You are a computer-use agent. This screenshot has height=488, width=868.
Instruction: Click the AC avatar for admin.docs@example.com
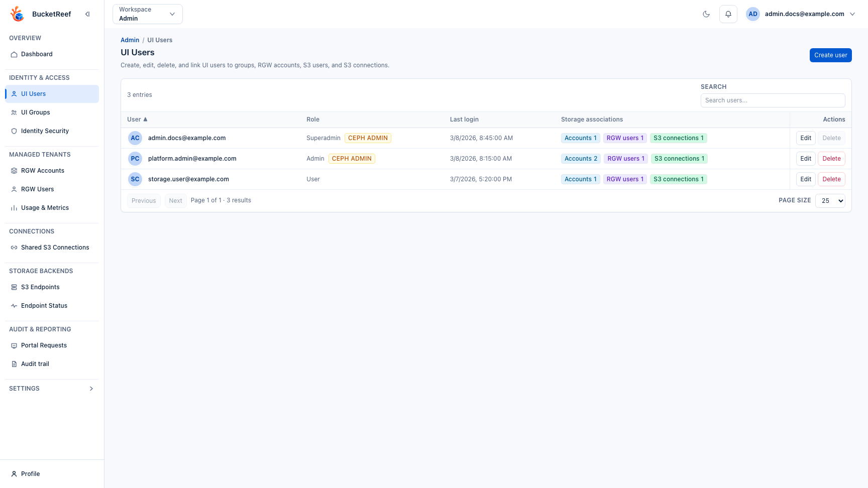135,138
